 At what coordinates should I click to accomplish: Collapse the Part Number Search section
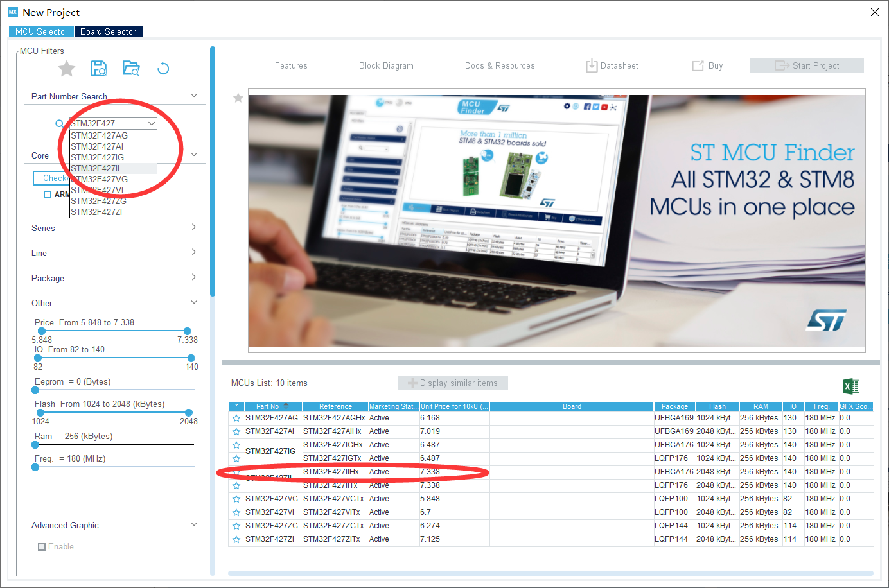(194, 96)
